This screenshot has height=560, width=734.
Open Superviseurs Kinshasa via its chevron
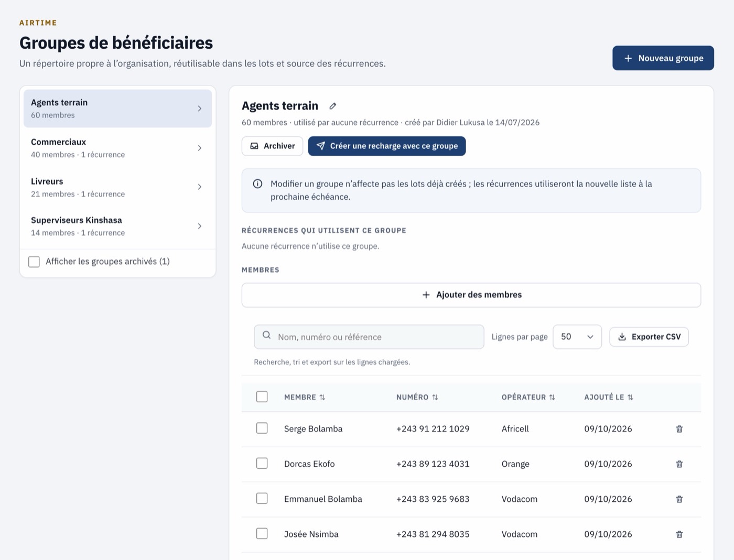(x=199, y=227)
